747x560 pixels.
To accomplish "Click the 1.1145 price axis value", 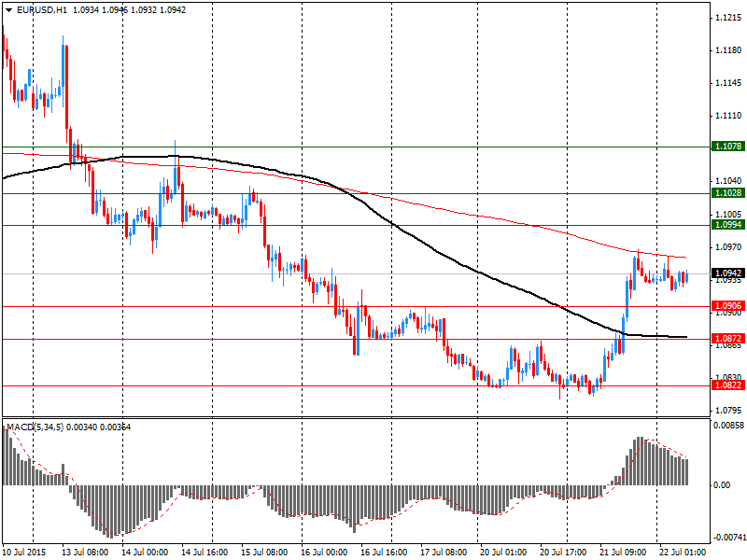I will click(728, 83).
